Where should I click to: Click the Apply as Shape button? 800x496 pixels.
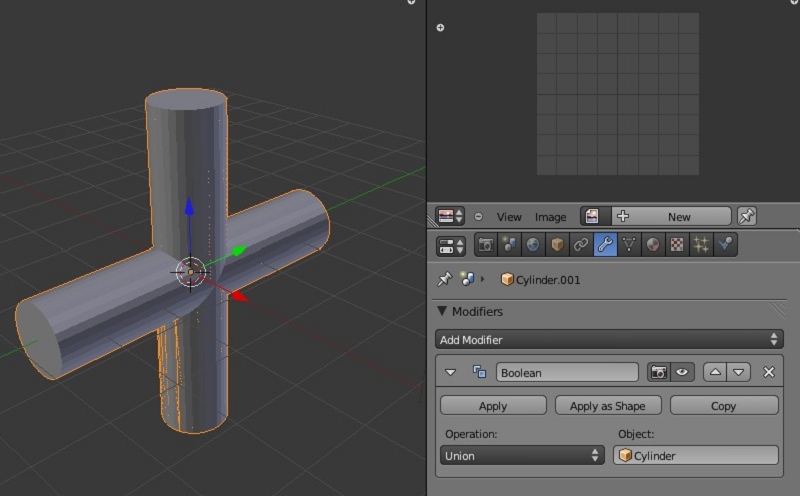pos(608,406)
